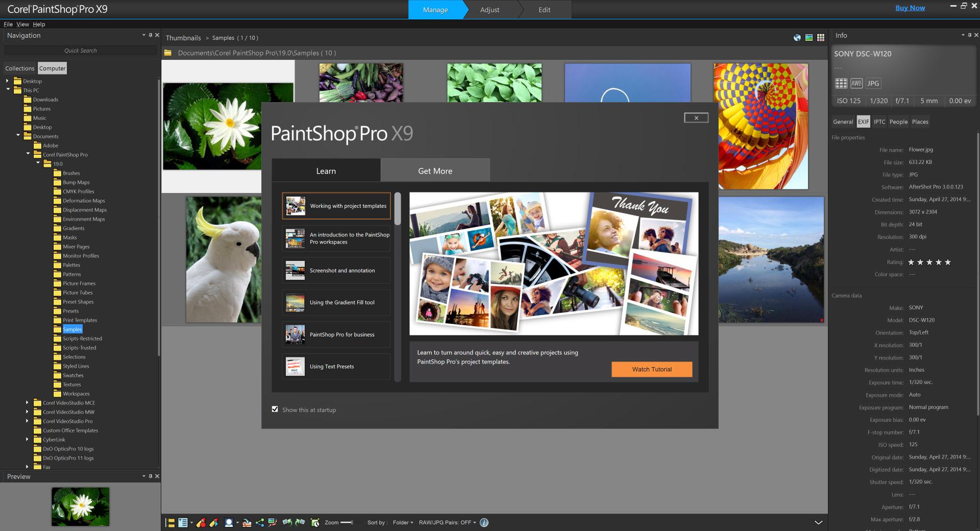980x531 pixels.
Task: Select PaintShop Pro for business tutorial
Action: click(336, 334)
